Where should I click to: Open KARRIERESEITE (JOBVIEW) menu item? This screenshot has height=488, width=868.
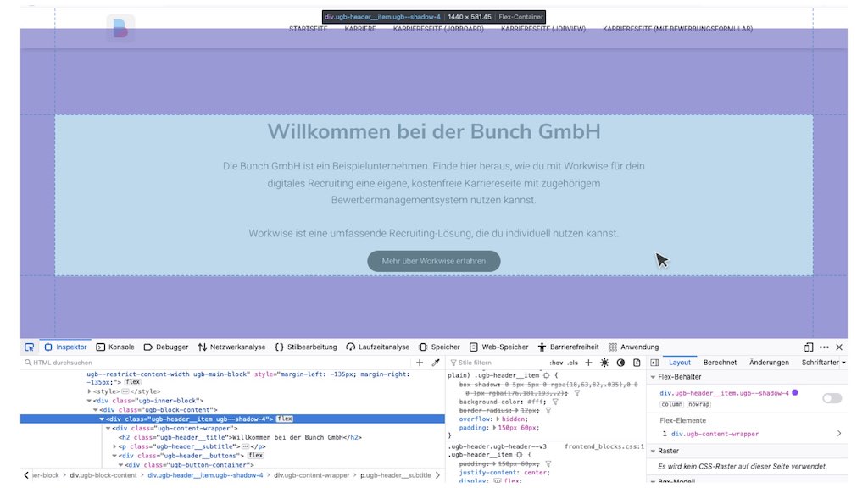pyautogui.click(x=543, y=29)
